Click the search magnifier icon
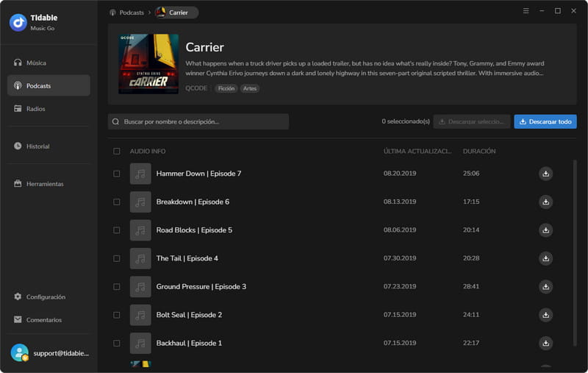 pos(115,121)
